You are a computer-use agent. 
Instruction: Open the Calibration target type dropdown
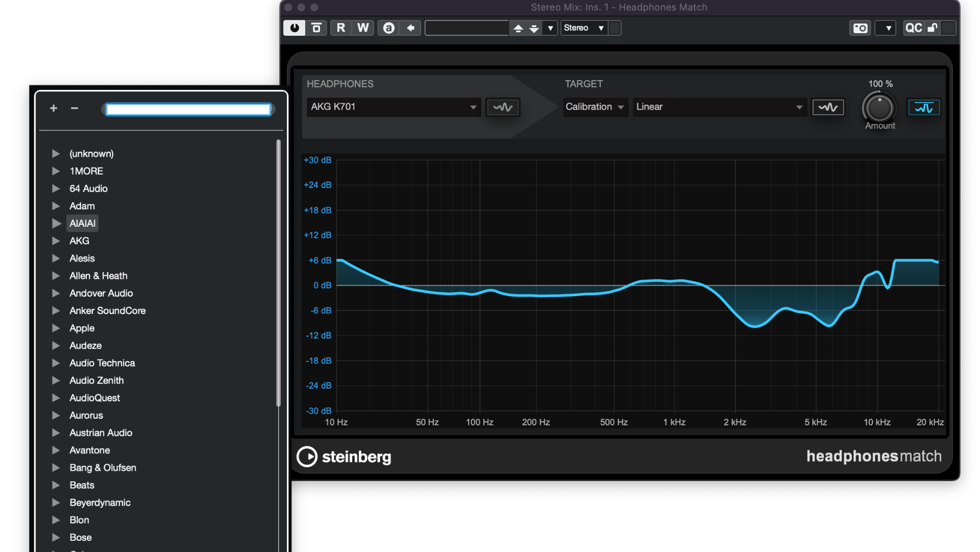click(x=595, y=107)
